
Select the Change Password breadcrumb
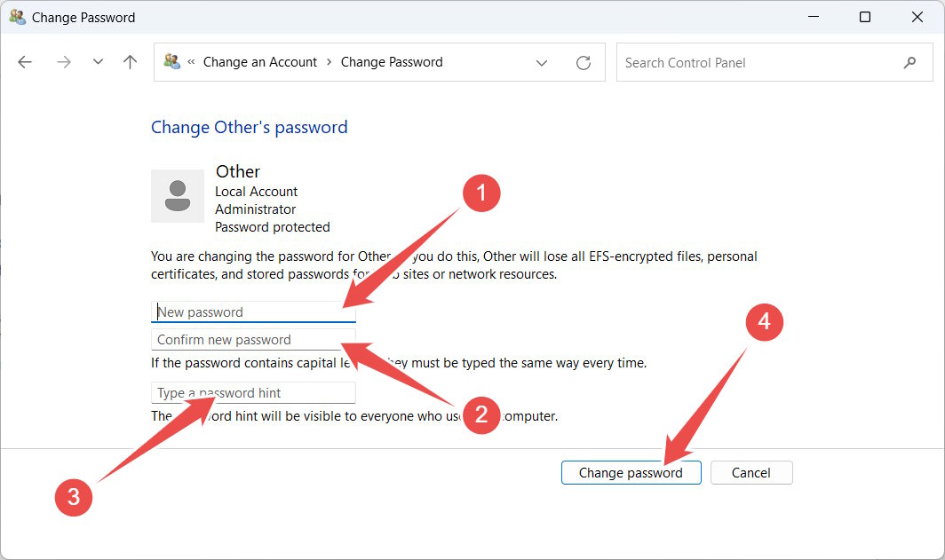pyautogui.click(x=392, y=62)
